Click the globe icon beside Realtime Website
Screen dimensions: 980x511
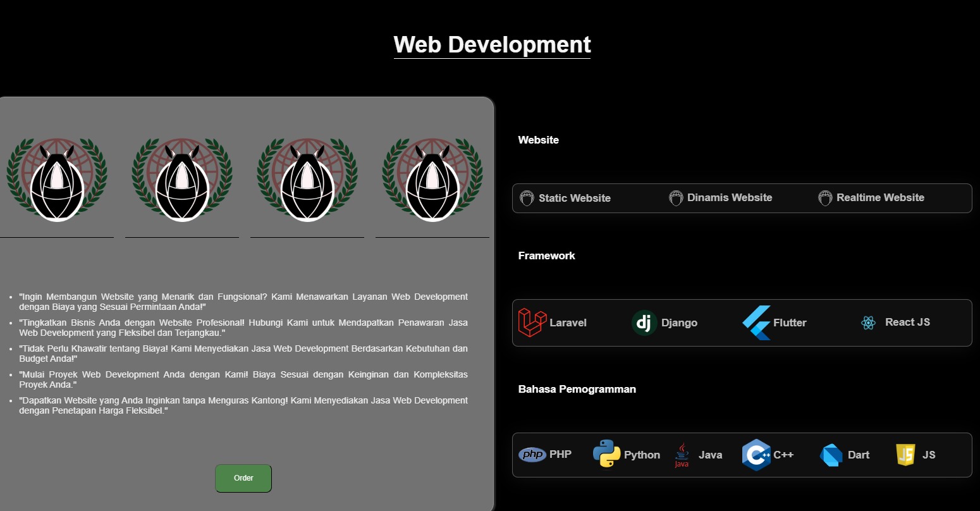pyautogui.click(x=825, y=198)
